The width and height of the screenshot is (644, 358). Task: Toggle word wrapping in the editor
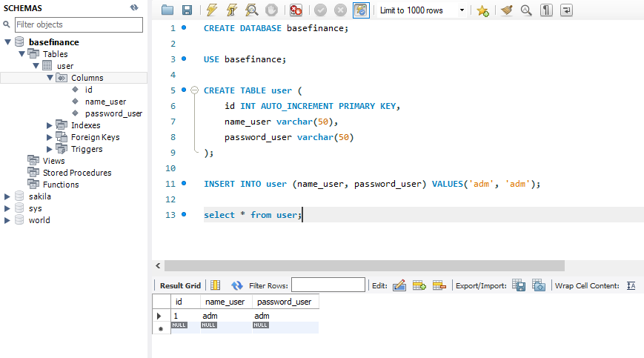coord(566,10)
